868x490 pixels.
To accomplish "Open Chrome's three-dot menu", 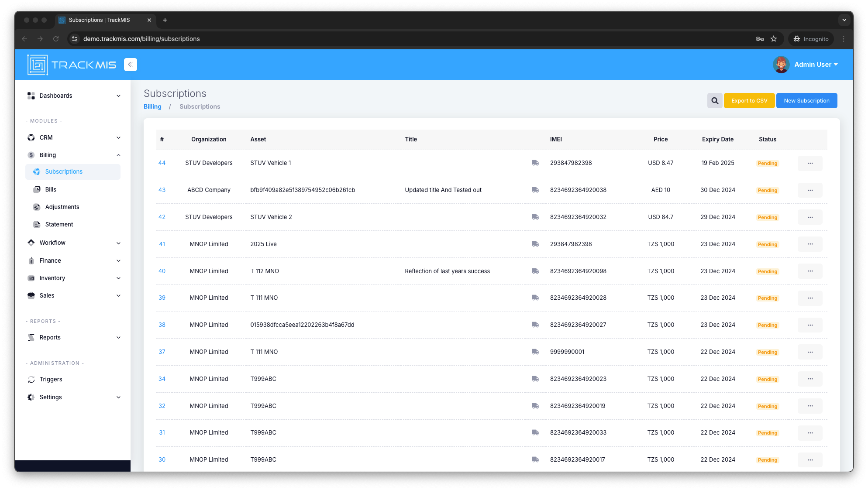I will pyautogui.click(x=844, y=39).
